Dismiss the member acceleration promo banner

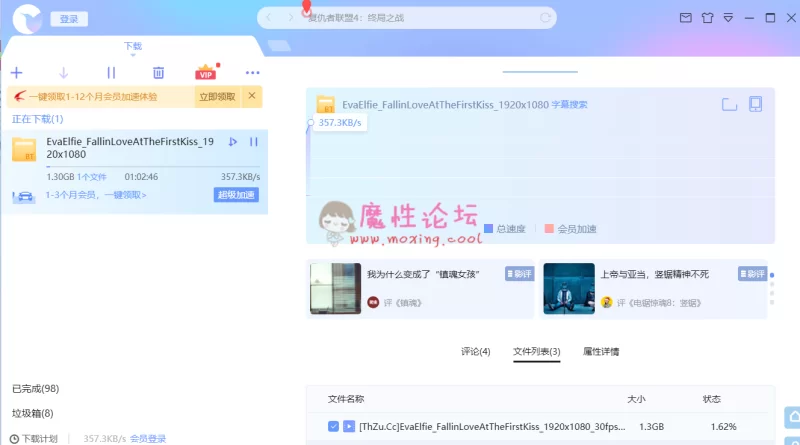[252, 96]
